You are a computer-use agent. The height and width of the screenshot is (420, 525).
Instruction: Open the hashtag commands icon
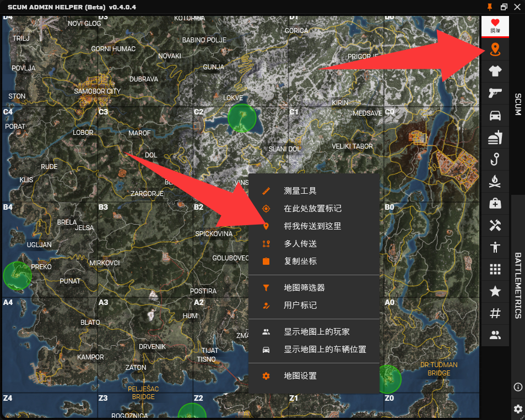[495, 314]
